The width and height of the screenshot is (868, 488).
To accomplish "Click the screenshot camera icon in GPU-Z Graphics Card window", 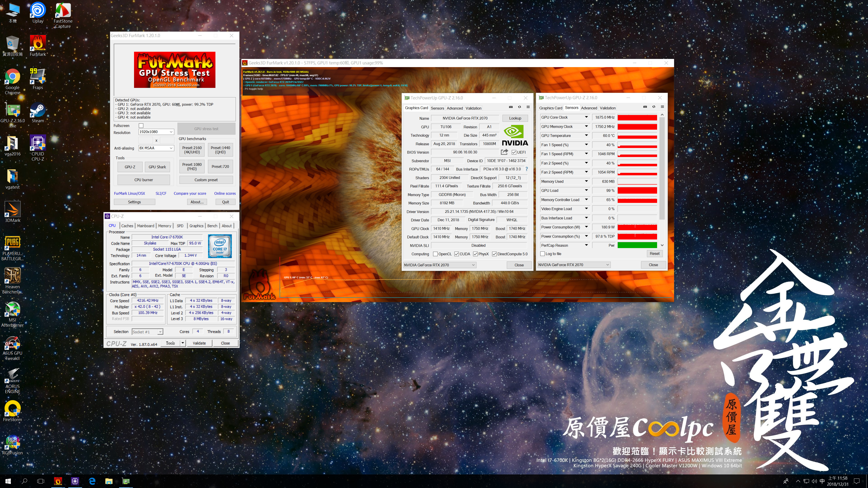I will coord(511,107).
